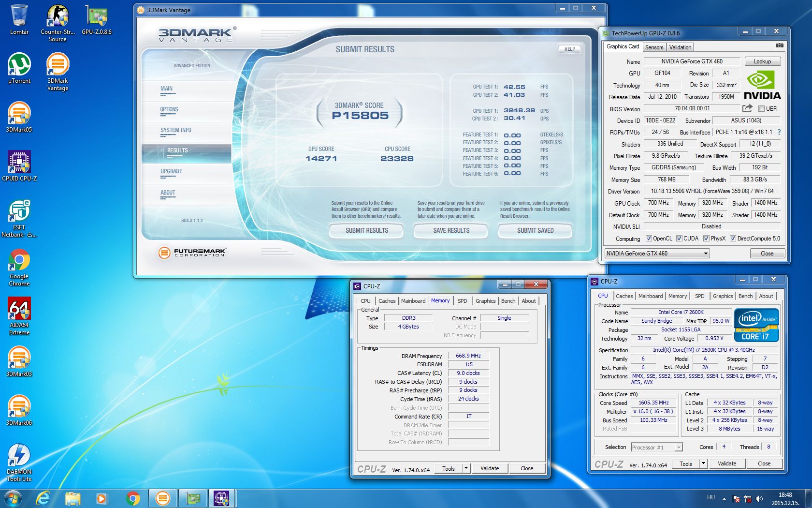Expand the Tools dropdown arrow in Memory CPU-Z

(x=466, y=468)
